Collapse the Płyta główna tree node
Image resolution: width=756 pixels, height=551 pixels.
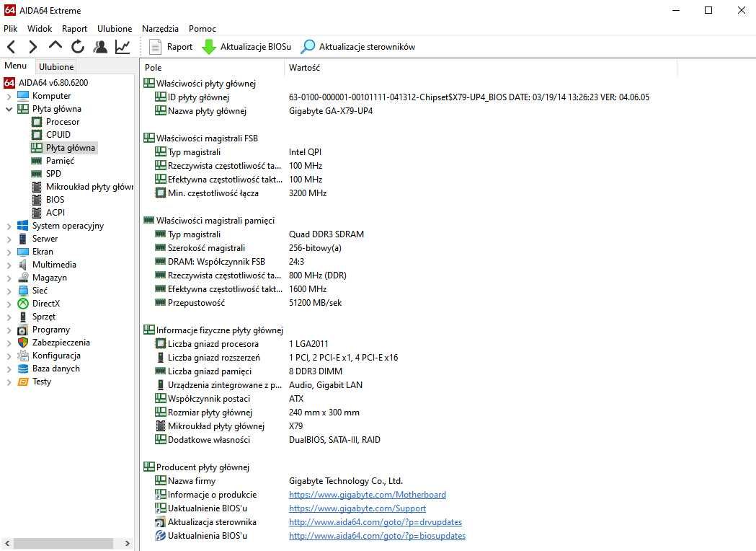click(x=9, y=109)
